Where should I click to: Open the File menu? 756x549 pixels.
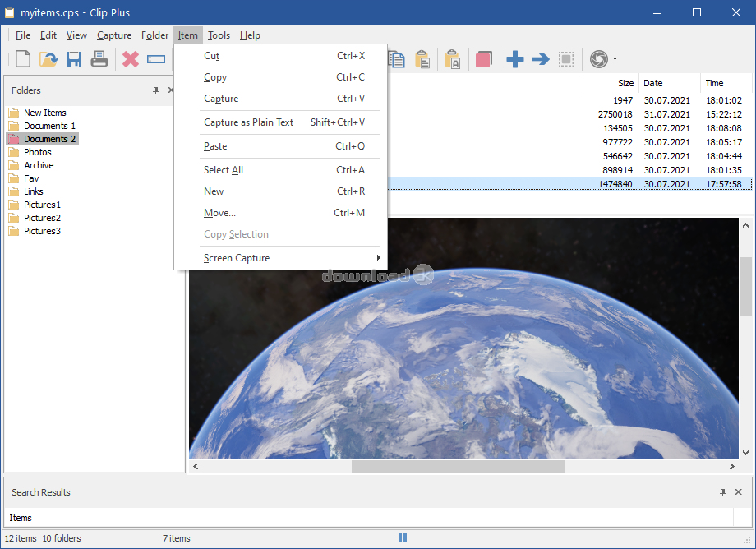coord(23,35)
